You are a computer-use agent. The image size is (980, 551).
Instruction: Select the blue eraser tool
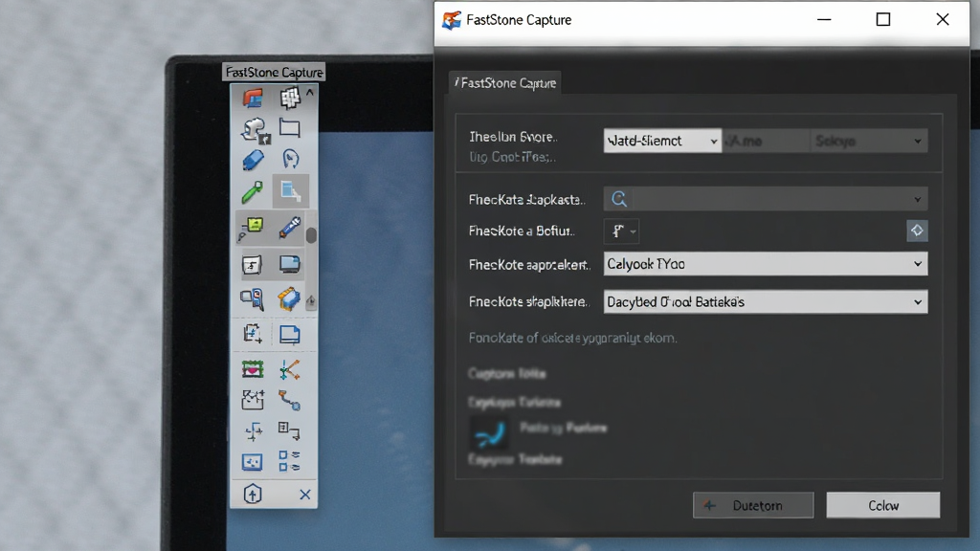(x=253, y=160)
